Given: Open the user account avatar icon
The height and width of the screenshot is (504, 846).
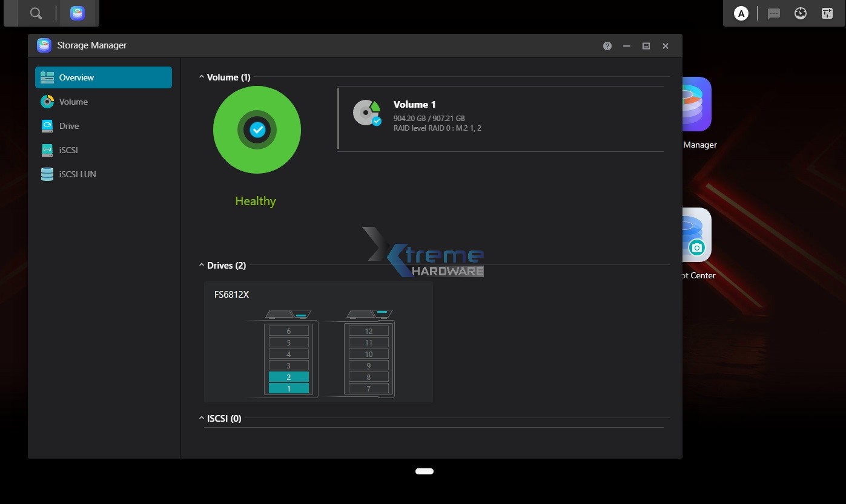Looking at the screenshot, I should [x=741, y=13].
